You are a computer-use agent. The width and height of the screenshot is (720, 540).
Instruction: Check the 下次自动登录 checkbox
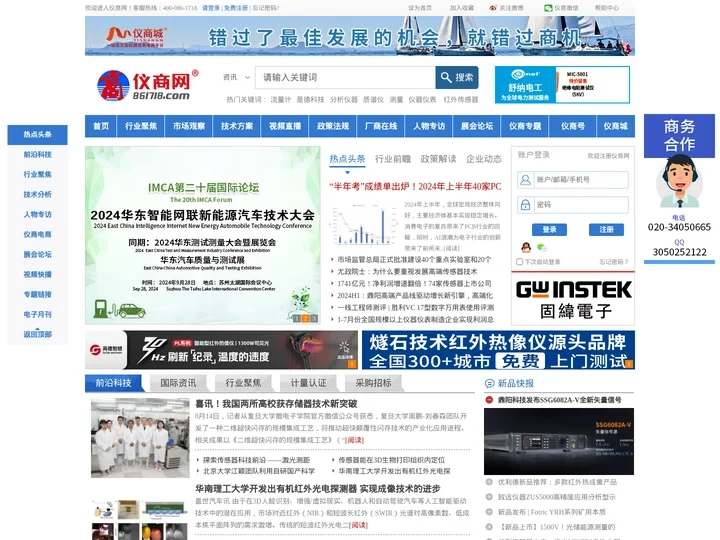[x=520, y=261]
